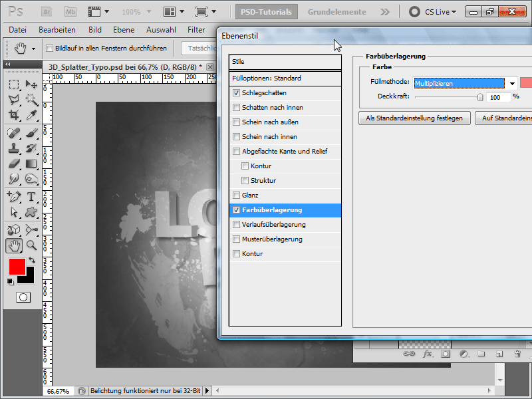The image size is (532, 399).
Task: Select the Healing Brush tool
Action: pyautogui.click(x=13, y=133)
